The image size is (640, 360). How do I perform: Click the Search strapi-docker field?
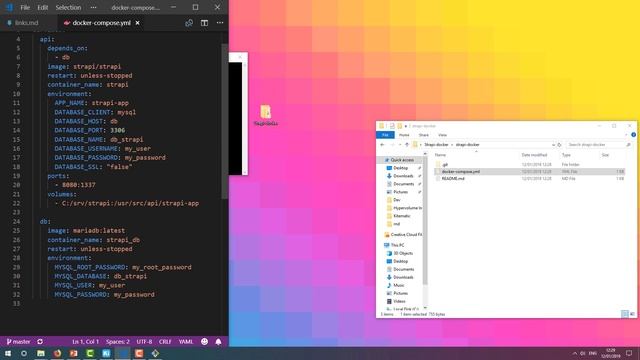[599, 145]
